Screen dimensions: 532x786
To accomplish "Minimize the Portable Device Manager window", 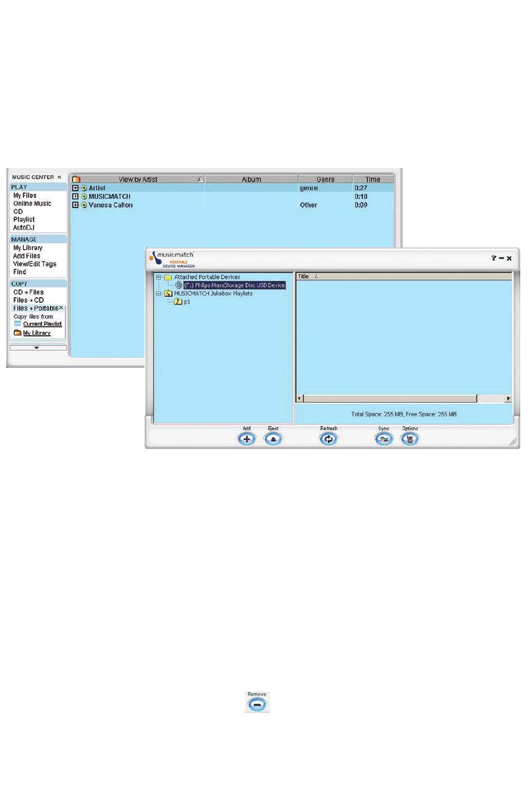I will coord(501,258).
